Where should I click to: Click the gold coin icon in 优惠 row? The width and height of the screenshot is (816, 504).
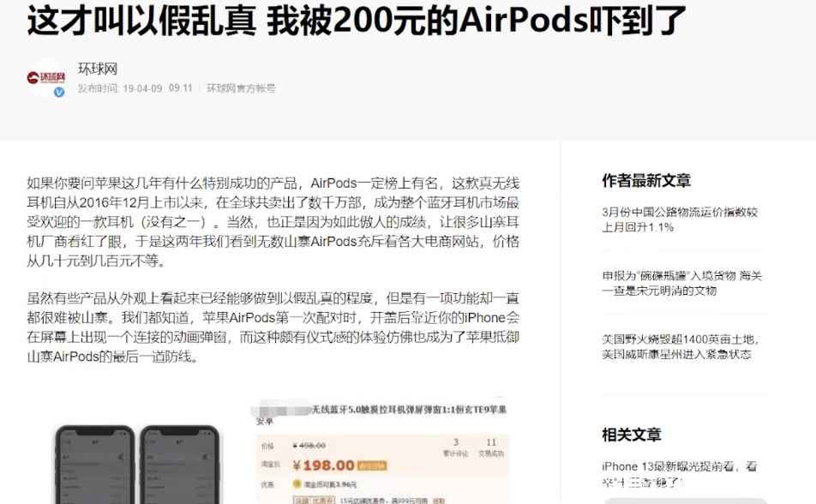point(297,484)
